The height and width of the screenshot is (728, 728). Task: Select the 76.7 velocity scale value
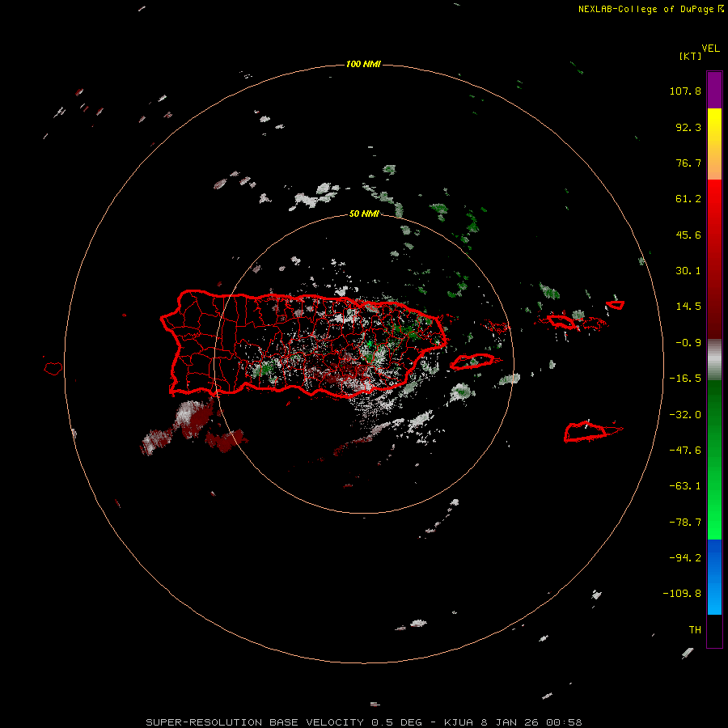pos(688,163)
